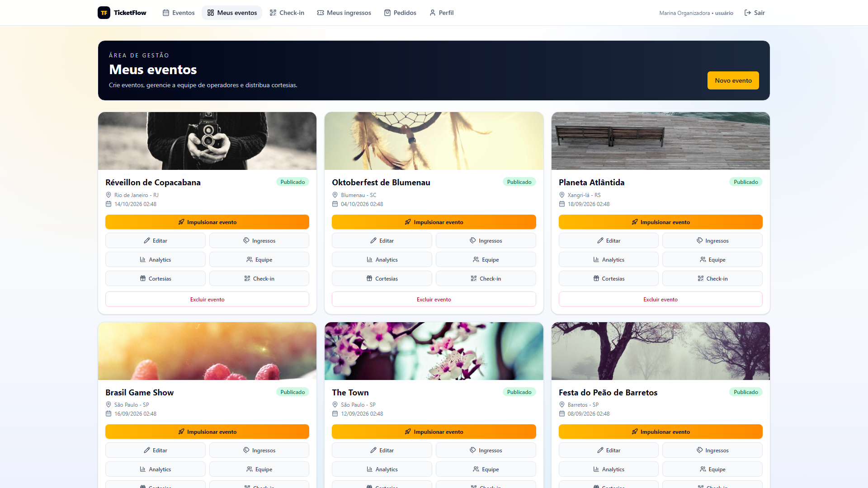Click tag Ingressos icon for Oktoberfest de Blumenau

[473, 240]
